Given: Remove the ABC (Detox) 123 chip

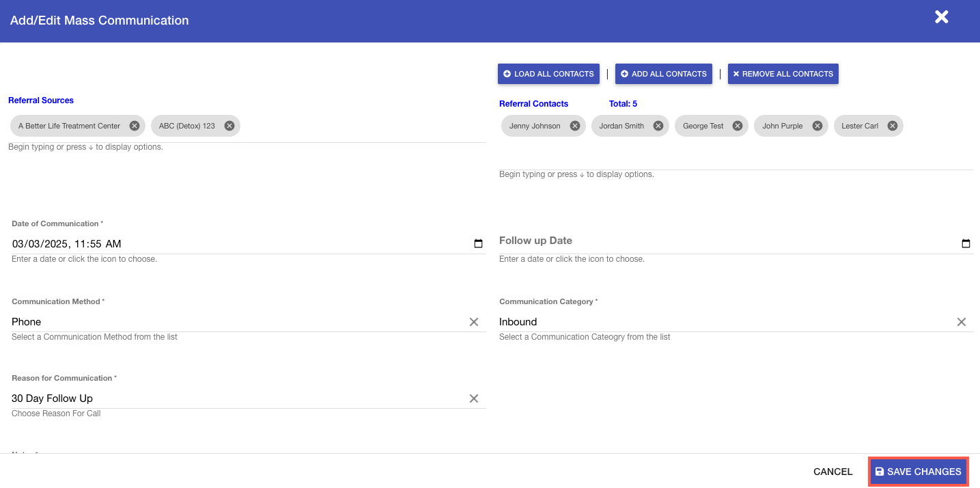Looking at the screenshot, I should point(229,126).
